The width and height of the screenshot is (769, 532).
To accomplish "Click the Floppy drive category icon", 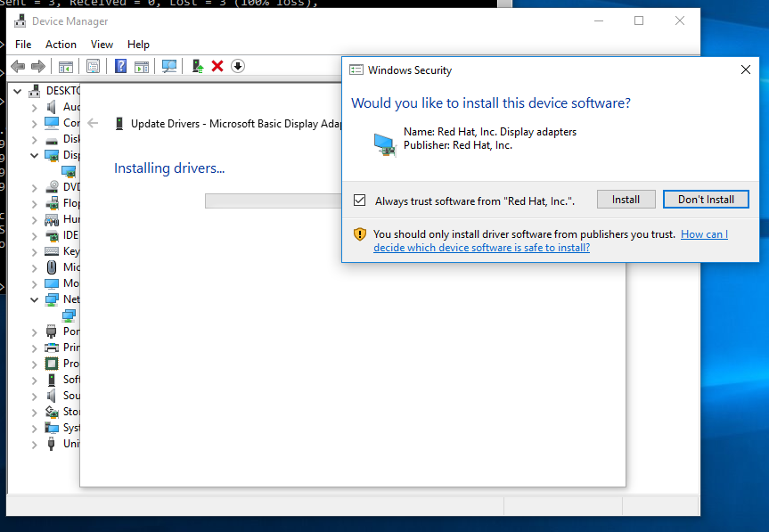I will pyautogui.click(x=52, y=203).
